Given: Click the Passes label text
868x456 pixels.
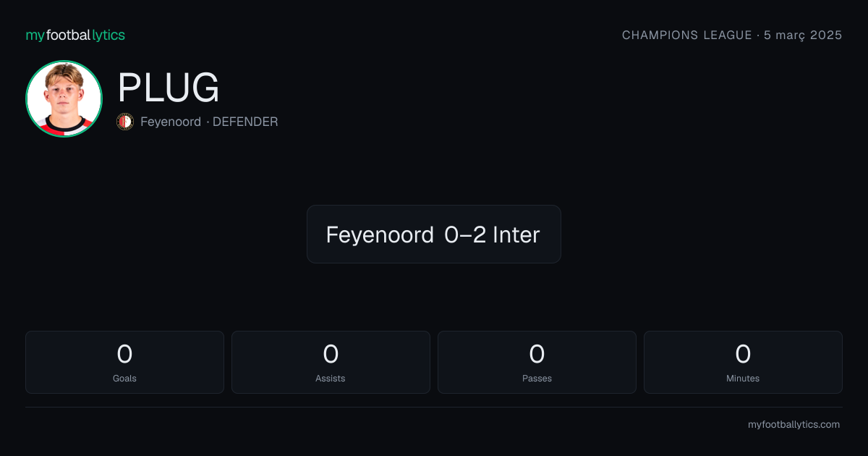Looking at the screenshot, I should click(x=537, y=379).
